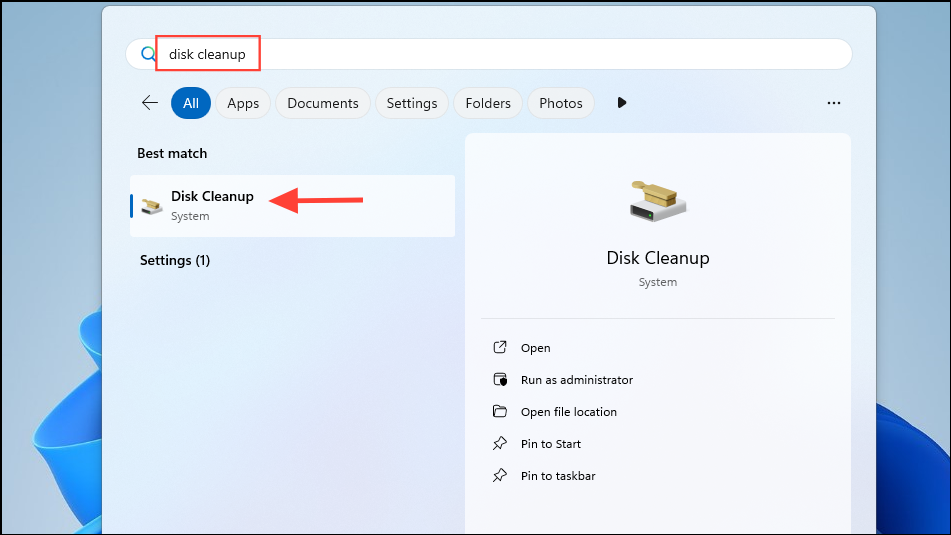Click the Run as administrator shield icon
This screenshot has width=951, height=535.
(x=500, y=379)
